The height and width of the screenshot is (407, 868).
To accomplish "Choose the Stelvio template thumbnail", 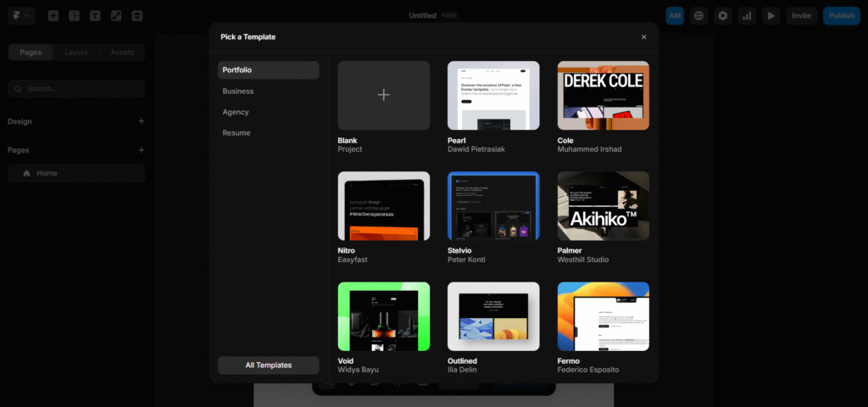I will pos(493,206).
